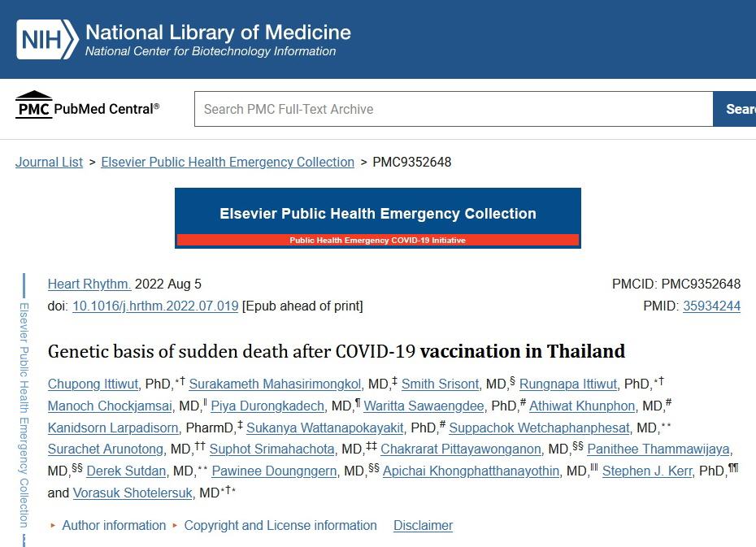The height and width of the screenshot is (547, 756).
Task: Open the Disclaimer link
Action: click(x=423, y=525)
